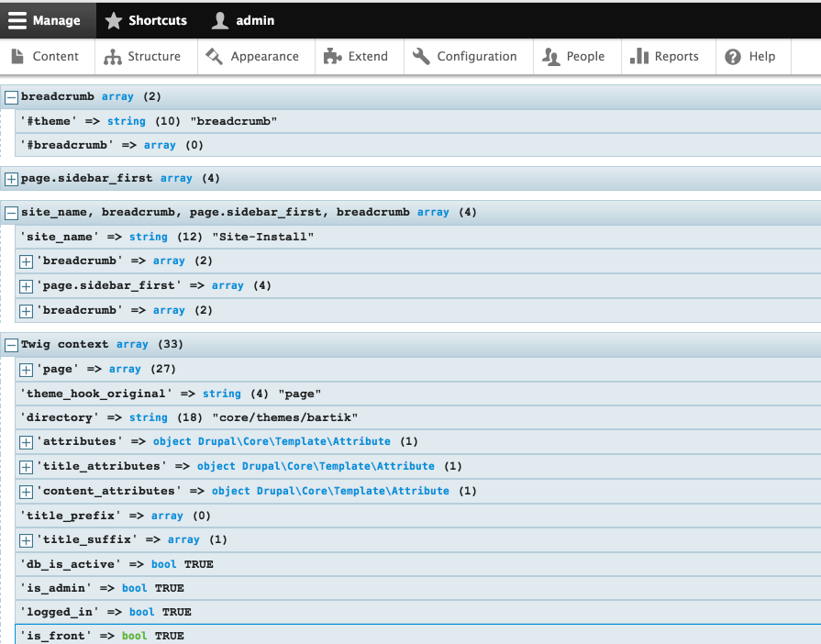Open the Reports admin menu link
This screenshot has width=821, height=644.
pyautogui.click(x=668, y=57)
